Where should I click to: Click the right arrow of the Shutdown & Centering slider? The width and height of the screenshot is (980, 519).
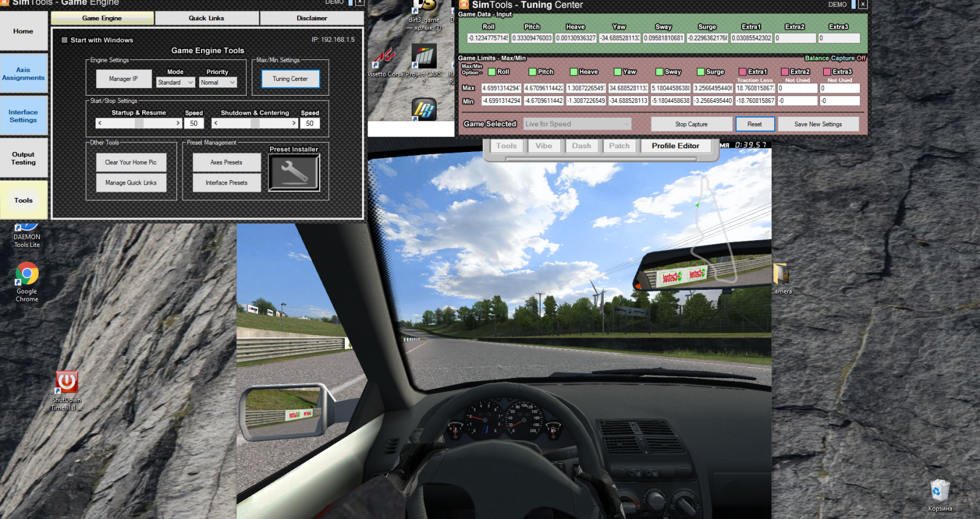click(294, 123)
